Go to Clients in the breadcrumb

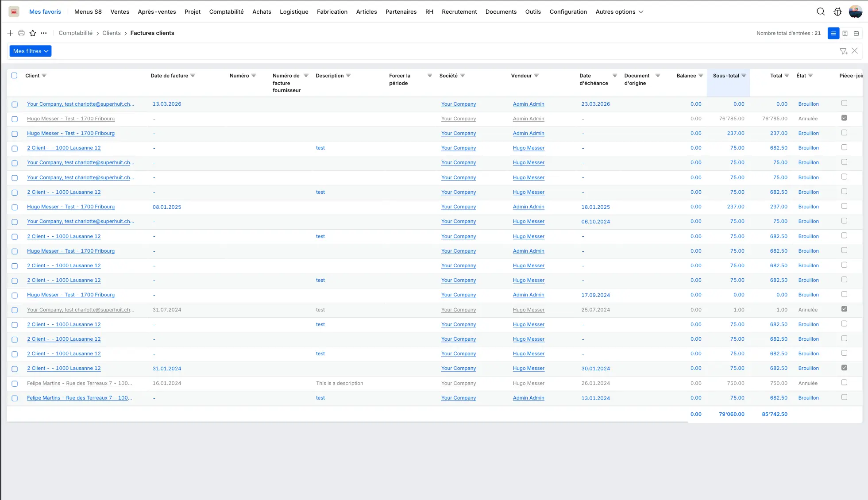tap(112, 33)
